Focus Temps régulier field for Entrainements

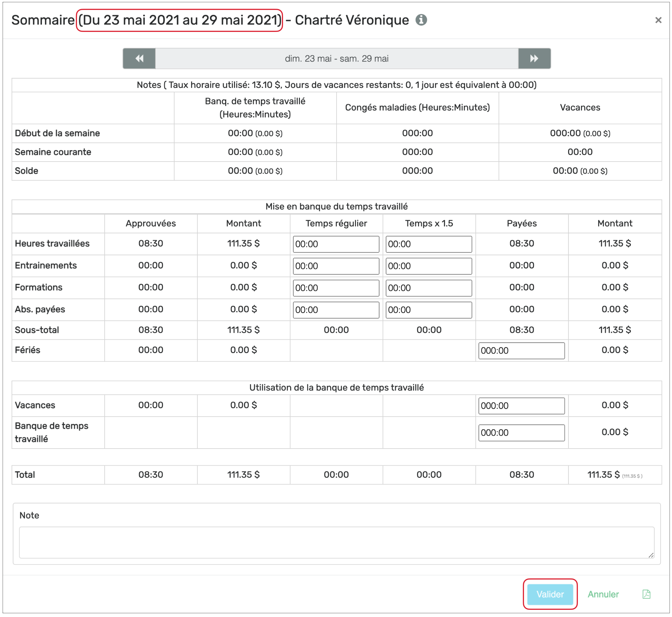(336, 266)
